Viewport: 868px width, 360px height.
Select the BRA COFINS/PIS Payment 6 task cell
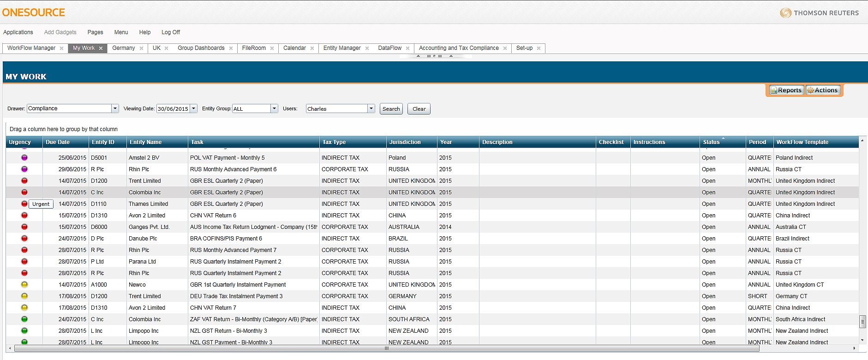254,239
